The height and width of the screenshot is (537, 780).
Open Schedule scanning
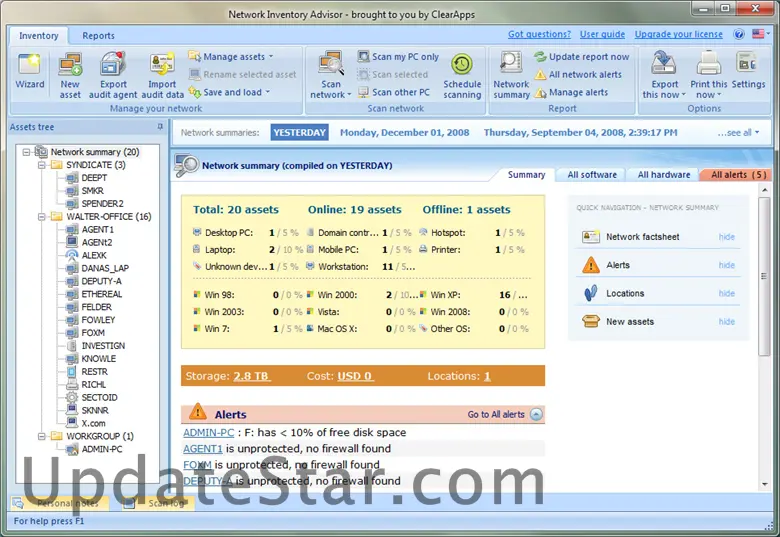coord(462,76)
